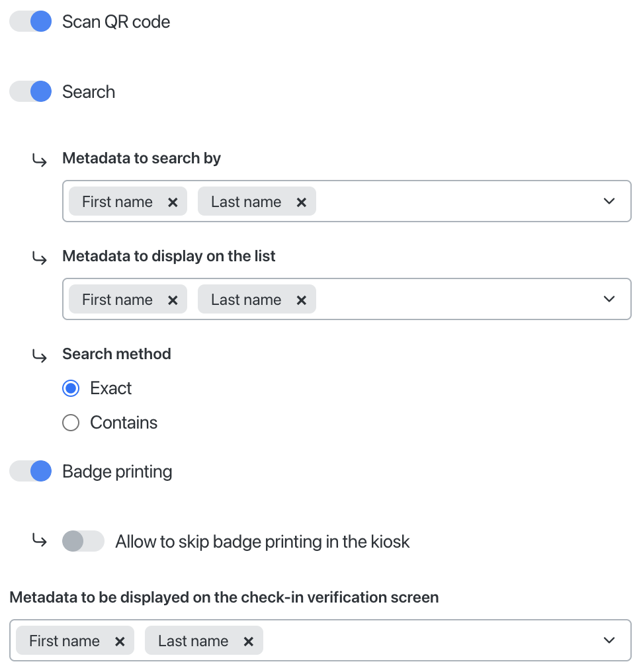Click the Last name chip in verification field

[x=192, y=640]
